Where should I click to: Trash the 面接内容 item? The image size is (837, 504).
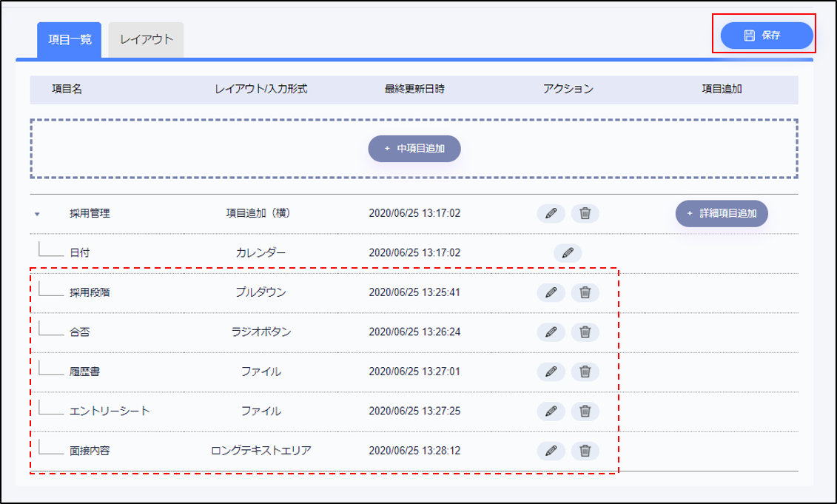[x=585, y=451]
